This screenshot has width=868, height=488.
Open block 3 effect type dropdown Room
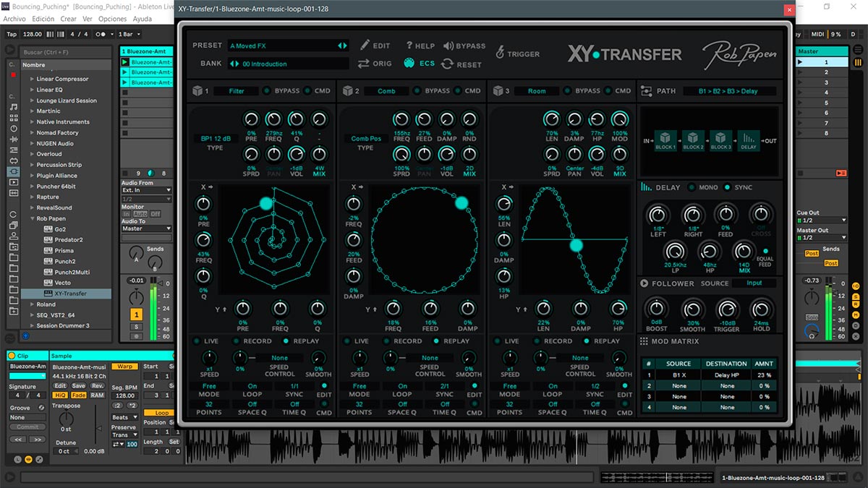(537, 91)
